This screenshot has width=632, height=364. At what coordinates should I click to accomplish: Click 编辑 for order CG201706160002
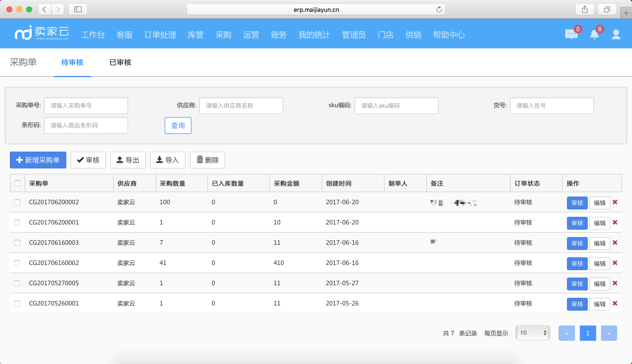(x=600, y=263)
